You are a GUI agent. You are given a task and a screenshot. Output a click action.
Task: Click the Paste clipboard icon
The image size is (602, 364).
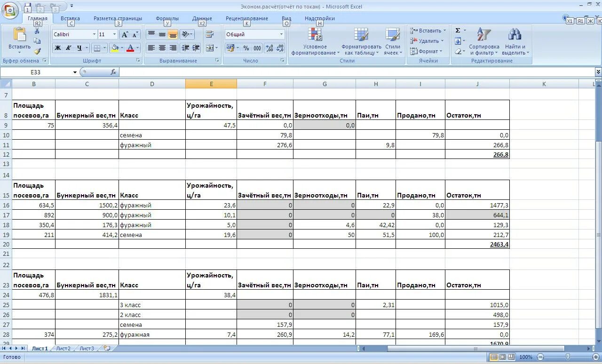20,35
